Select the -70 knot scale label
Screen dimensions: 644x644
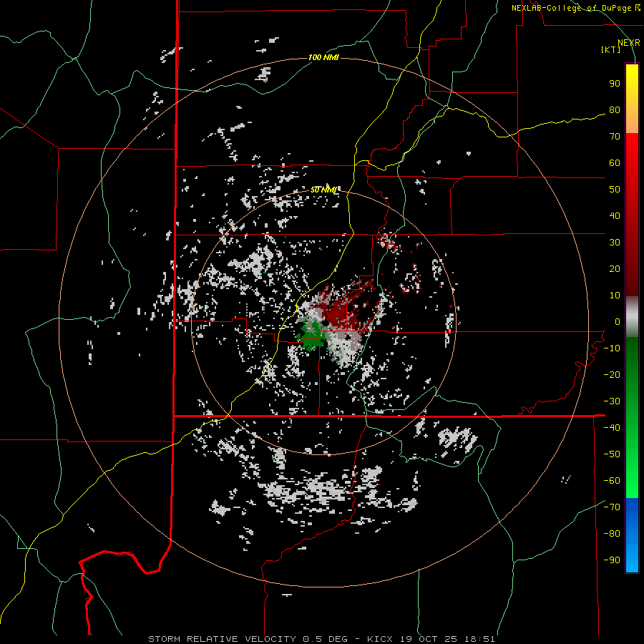pos(612,507)
